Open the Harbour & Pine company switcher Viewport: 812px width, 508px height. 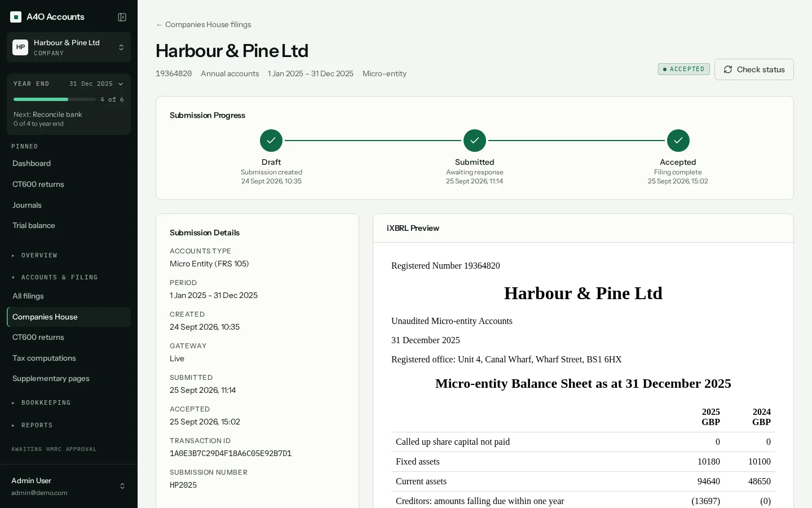[69, 47]
